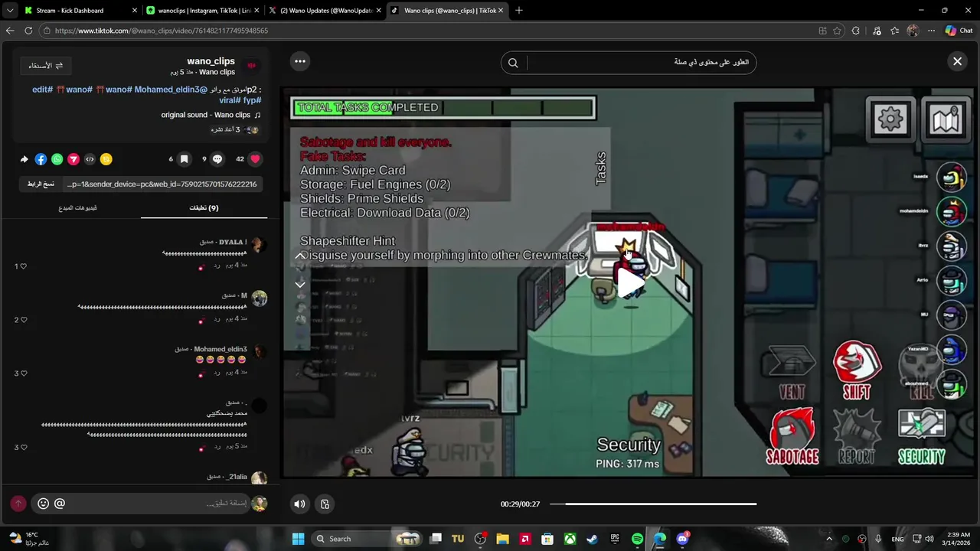Bookmark the video with the save icon
980x551 pixels.
point(184,159)
